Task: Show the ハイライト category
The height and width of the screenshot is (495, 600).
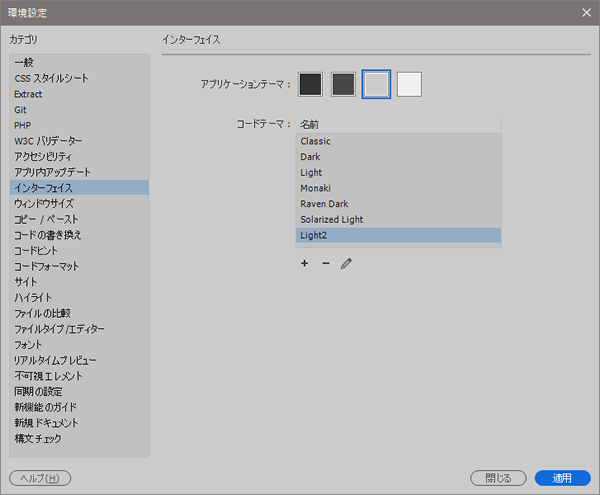Action: tap(79, 298)
